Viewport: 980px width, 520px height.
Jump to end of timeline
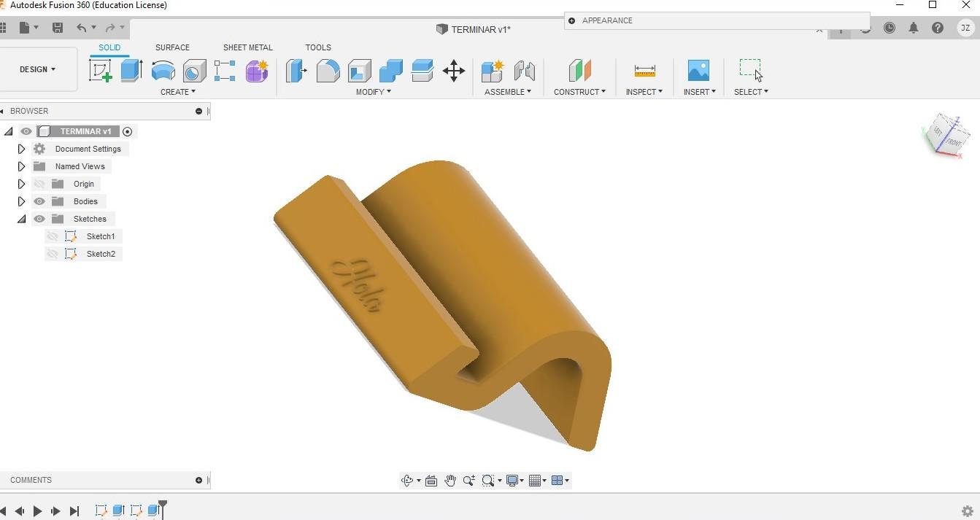click(74, 511)
